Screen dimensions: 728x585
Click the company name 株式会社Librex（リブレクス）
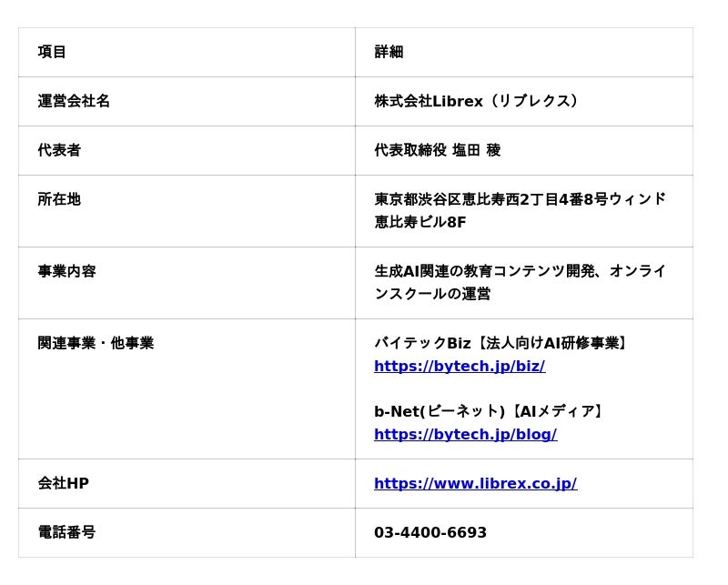tap(478, 101)
